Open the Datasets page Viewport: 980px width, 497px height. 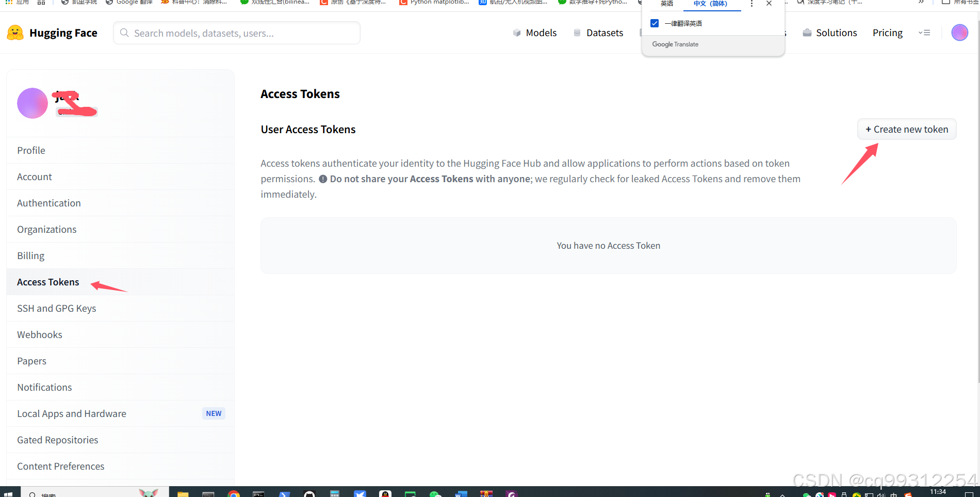(x=598, y=33)
